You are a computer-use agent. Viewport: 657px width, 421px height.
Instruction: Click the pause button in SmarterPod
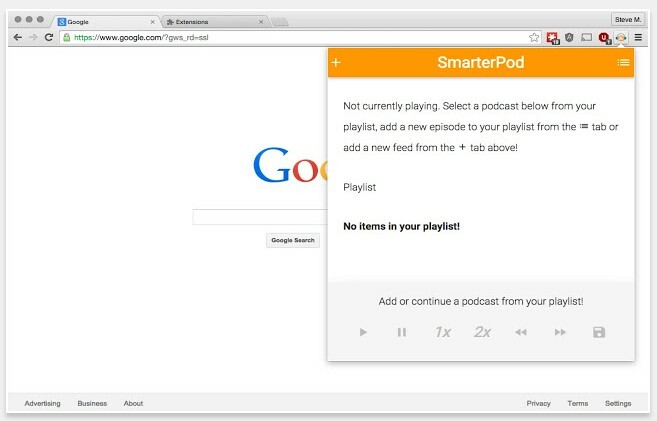401,332
